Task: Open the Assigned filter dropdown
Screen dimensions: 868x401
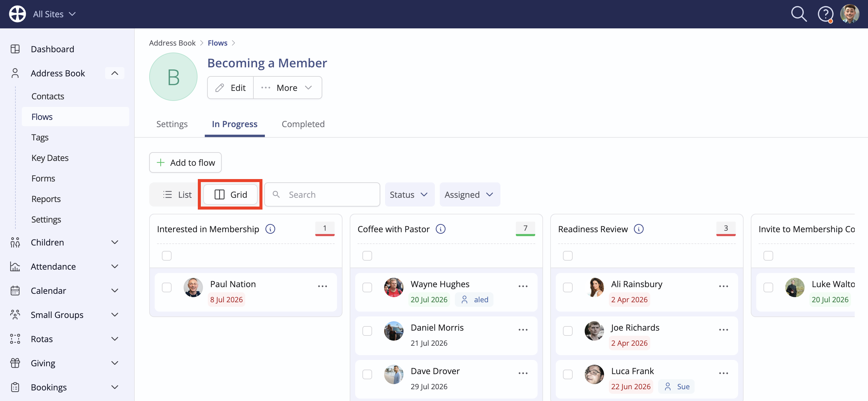Action: [470, 194]
